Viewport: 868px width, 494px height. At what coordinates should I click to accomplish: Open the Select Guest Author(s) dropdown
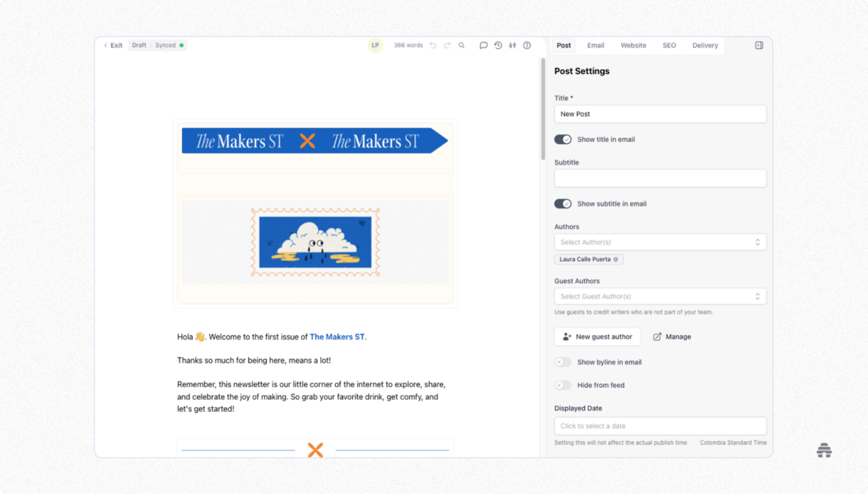point(660,296)
